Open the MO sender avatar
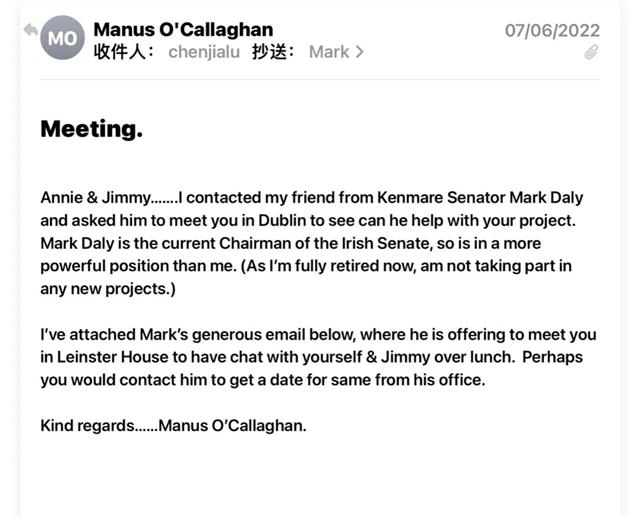The image size is (640, 517). (62, 38)
